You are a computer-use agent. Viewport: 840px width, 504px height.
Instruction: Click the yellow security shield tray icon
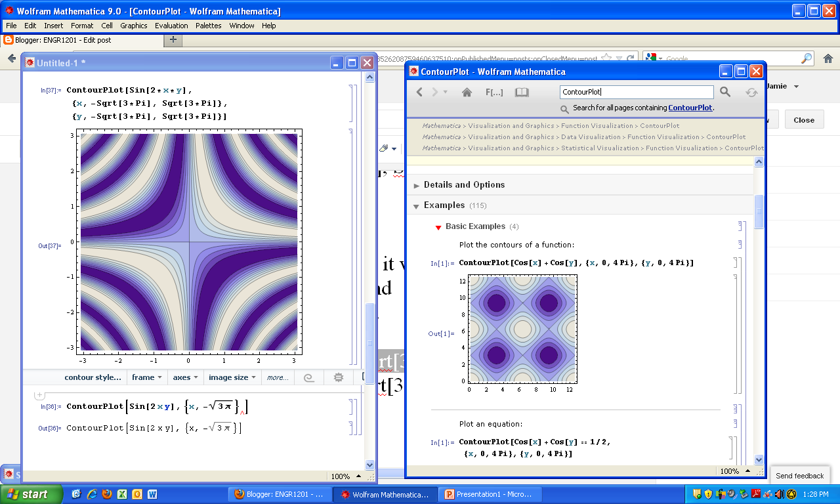click(x=709, y=494)
